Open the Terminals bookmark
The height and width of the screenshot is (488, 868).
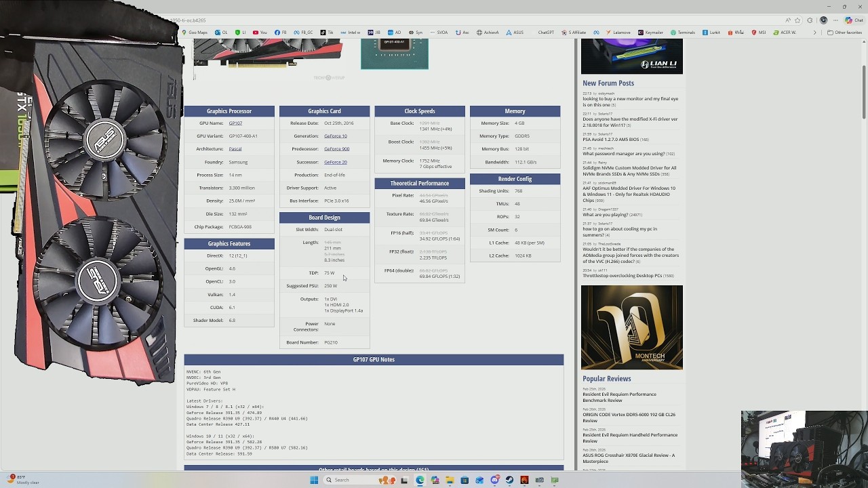pyautogui.click(x=683, y=33)
